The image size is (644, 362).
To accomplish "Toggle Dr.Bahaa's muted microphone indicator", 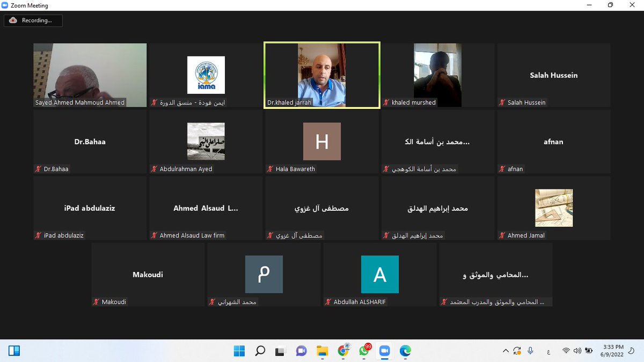I will pos(37,168).
